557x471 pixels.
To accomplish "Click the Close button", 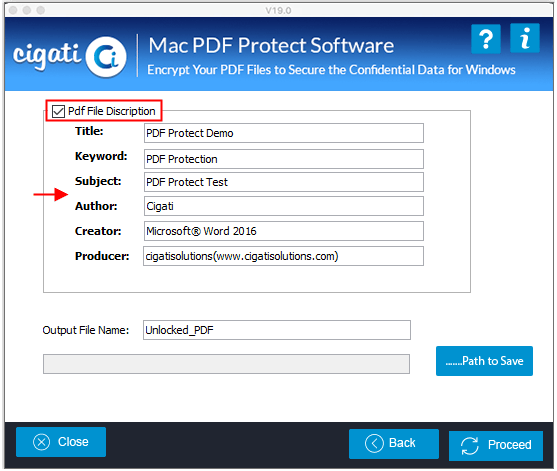I will pyautogui.click(x=61, y=442).
